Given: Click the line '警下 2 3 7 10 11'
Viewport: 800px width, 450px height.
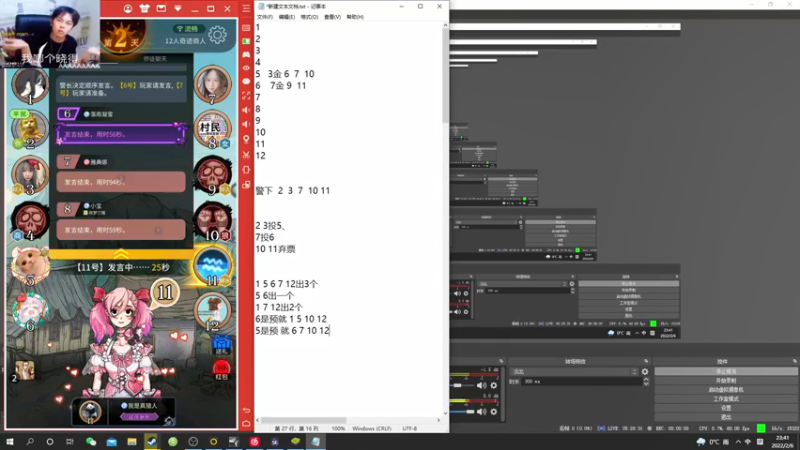Looking at the screenshot, I should pyautogui.click(x=292, y=191).
